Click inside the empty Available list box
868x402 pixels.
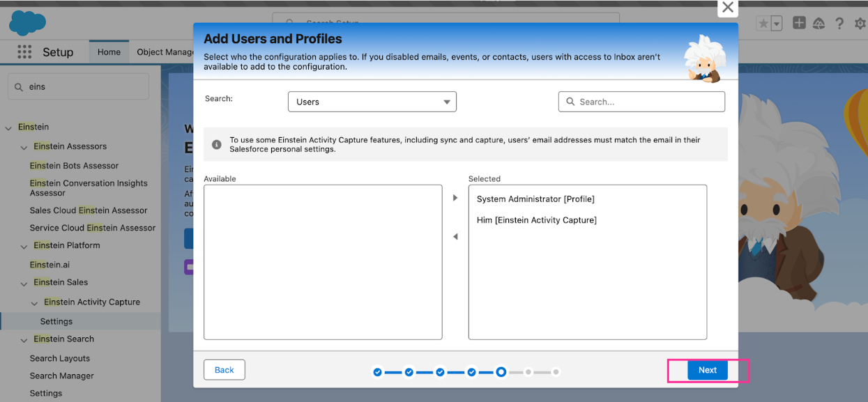323,262
